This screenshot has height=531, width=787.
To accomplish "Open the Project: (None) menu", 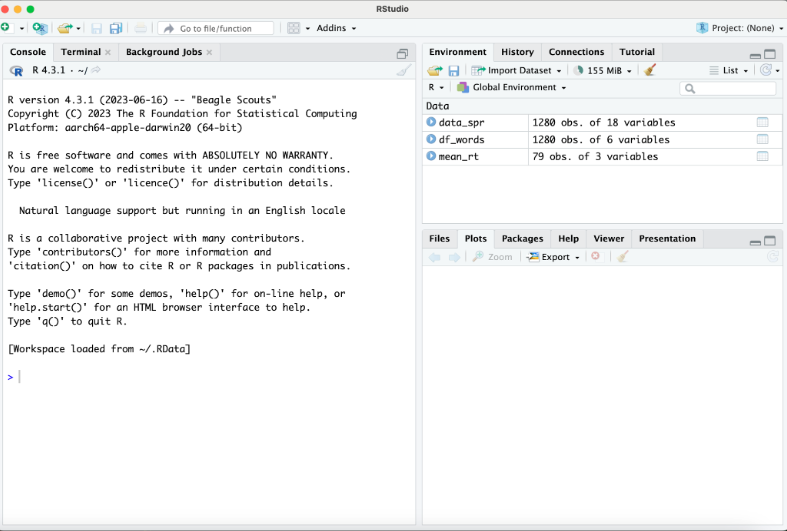I will [740, 28].
